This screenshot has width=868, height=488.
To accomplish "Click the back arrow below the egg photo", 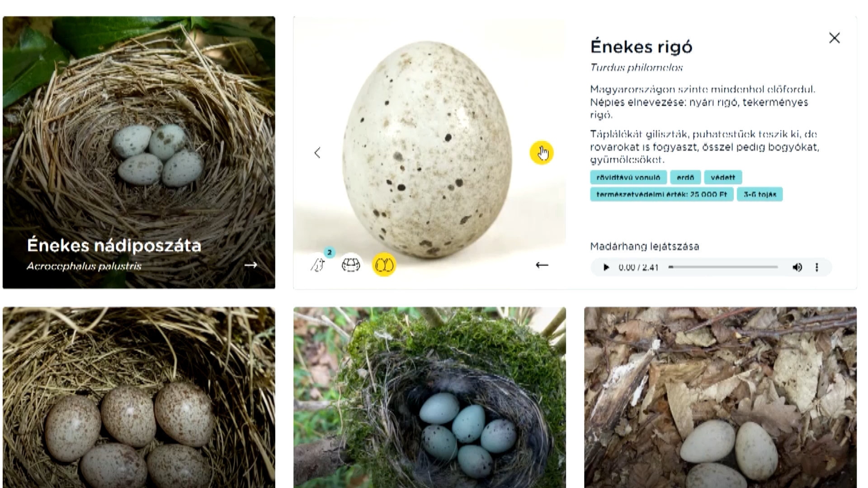I will point(542,265).
